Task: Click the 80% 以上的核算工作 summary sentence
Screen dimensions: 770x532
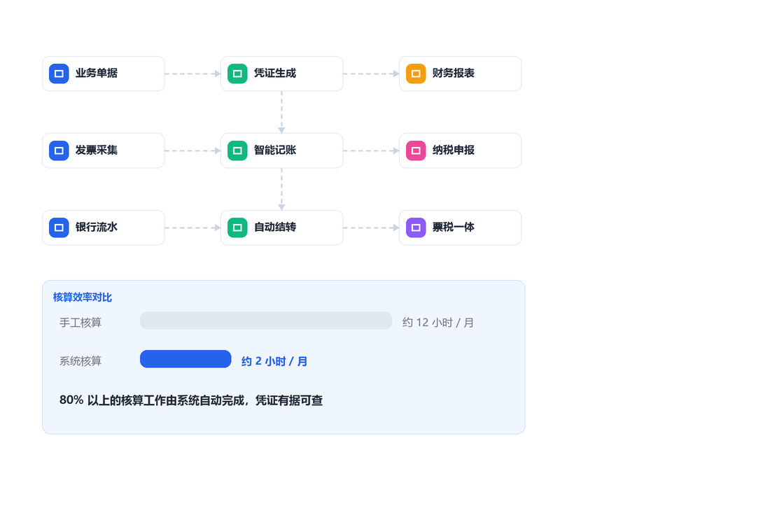Action: coord(191,400)
